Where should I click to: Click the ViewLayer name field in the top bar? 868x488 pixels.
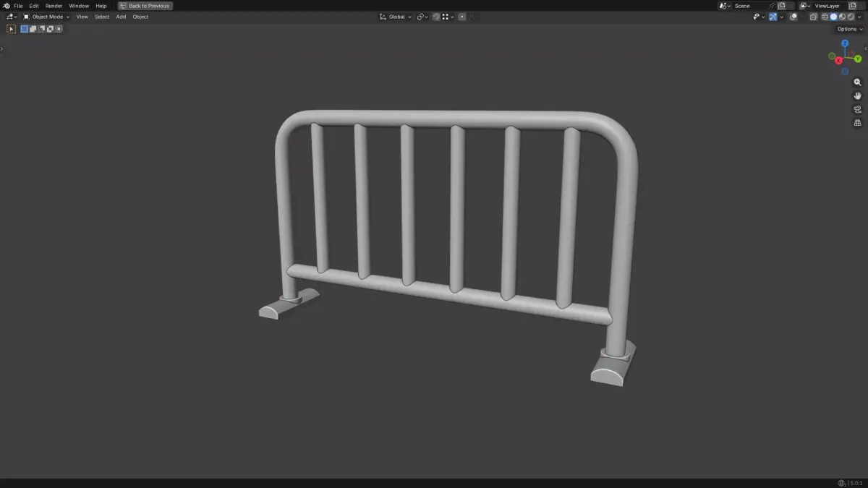click(827, 5)
